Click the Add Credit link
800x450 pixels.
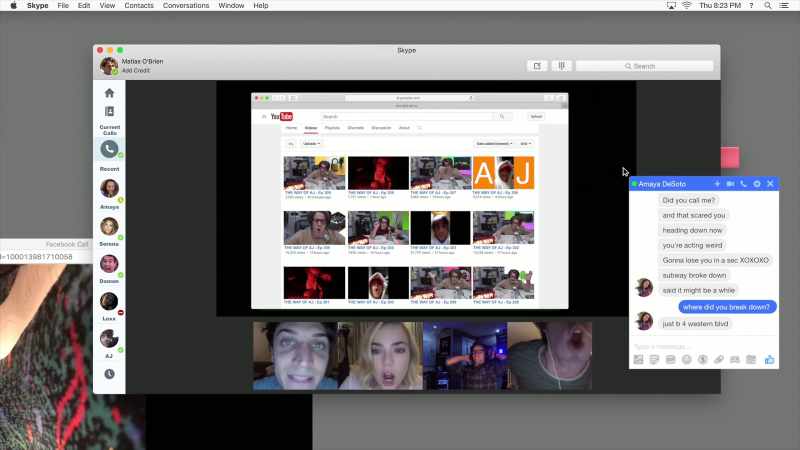point(136,70)
